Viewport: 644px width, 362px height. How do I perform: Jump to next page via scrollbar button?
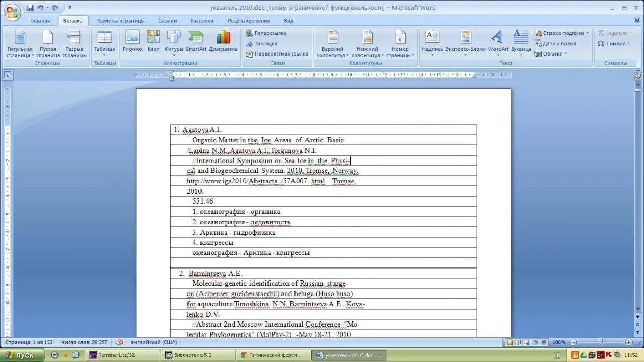click(638, 332)
